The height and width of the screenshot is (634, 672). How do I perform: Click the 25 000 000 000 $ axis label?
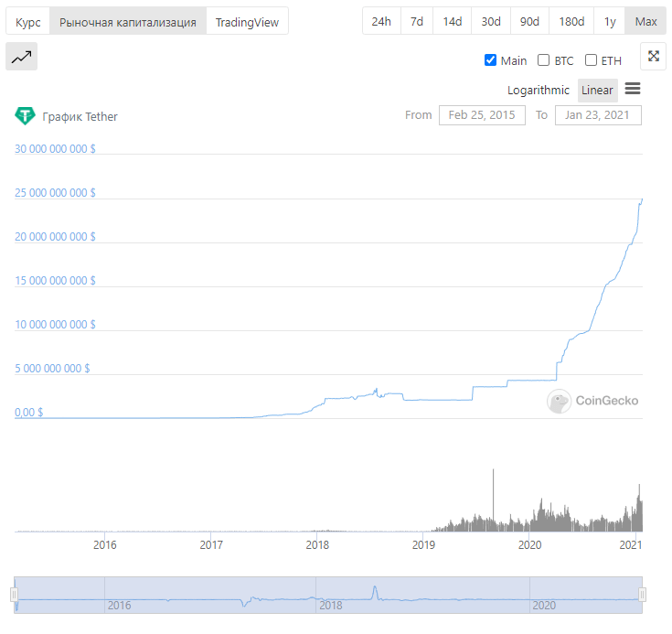point(55,193)
